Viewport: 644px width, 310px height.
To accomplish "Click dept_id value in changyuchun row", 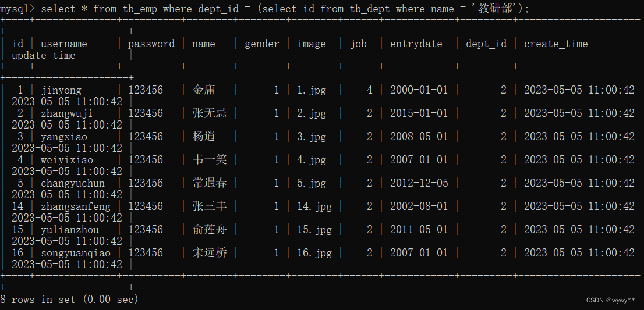I will coord(504,183).
